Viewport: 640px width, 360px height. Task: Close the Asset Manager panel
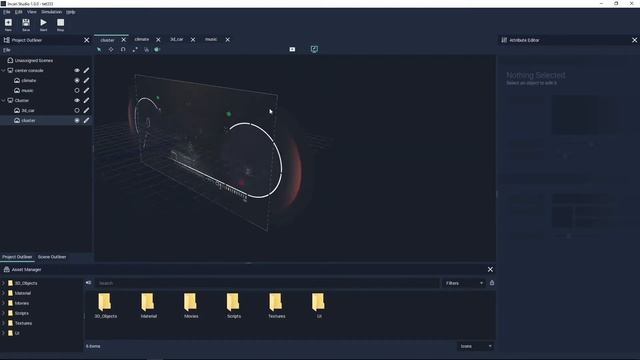tap(490, 269)
